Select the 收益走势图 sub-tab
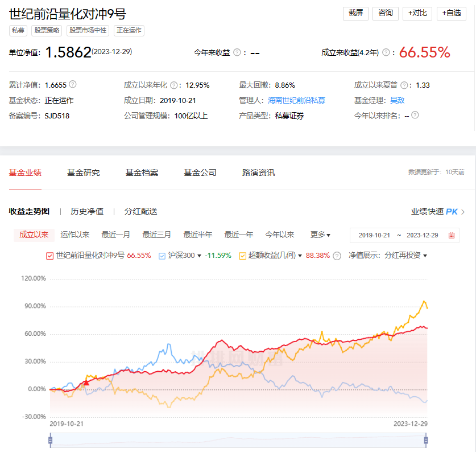 tap(29, 211)
